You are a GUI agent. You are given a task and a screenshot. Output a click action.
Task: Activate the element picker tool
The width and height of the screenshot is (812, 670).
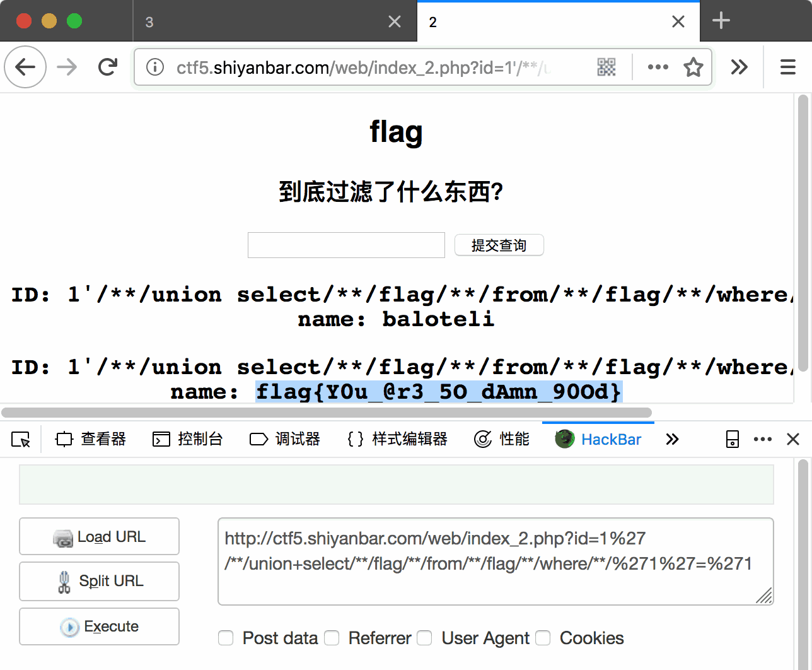point(21,439)
